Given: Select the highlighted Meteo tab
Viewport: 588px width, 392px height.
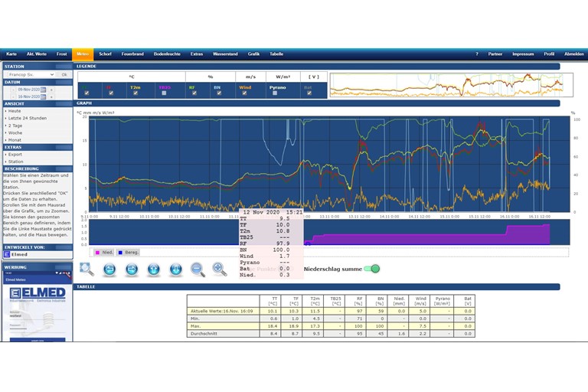Looking at the screenshot, I should 83,54.
